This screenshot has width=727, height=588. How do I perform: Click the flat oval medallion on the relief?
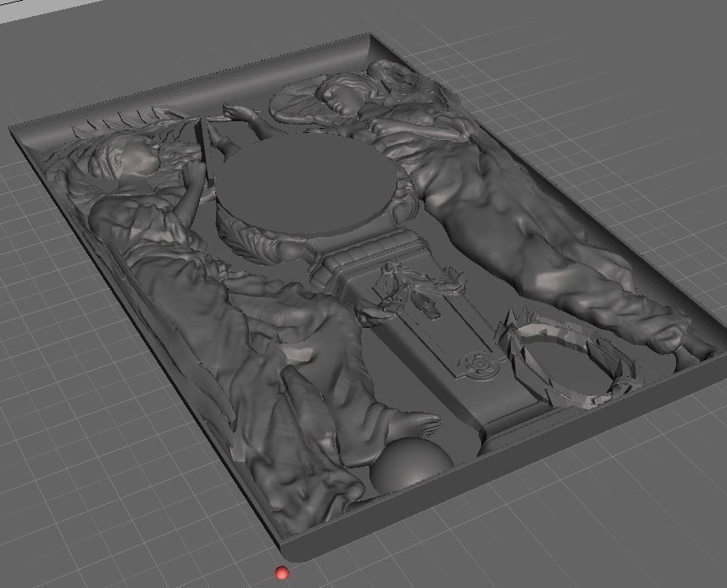click(x=305, y=185)
